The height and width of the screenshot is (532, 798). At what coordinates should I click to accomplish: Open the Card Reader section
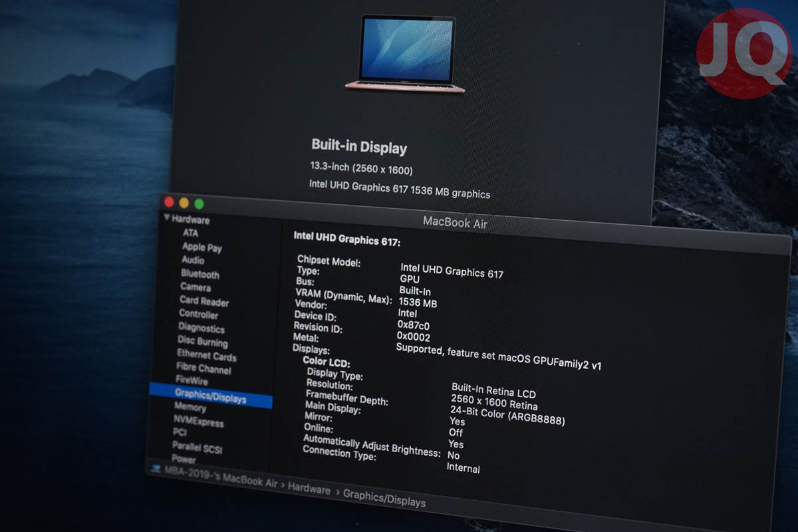pyautogui.click(x=204, y=301)
